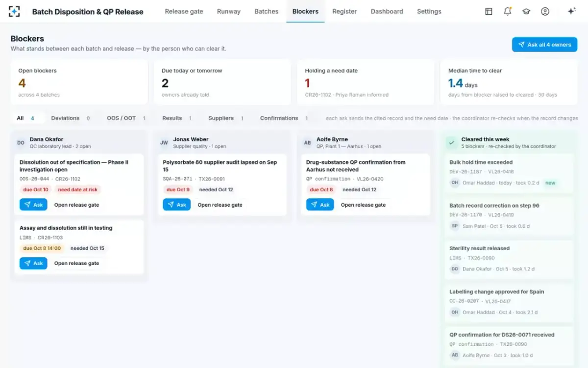Screen dimensions: 588x368
Task: Click the Blockers page heading
Action: pos(27,39)
